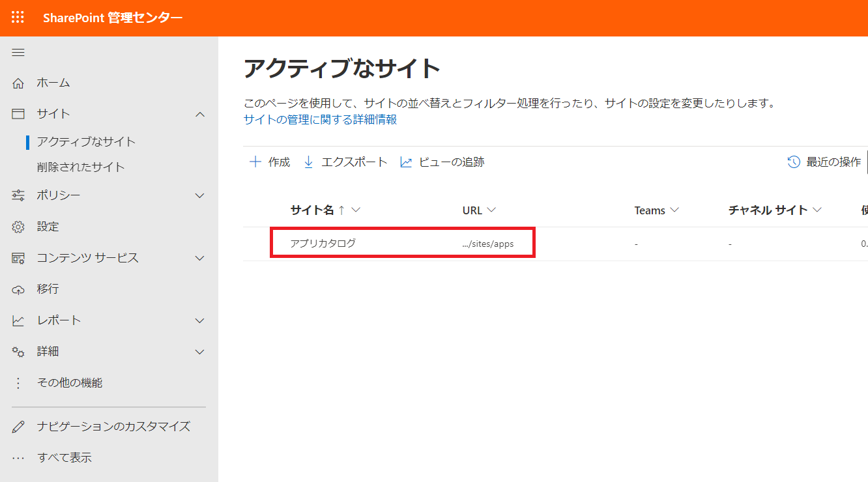Viewport: 868px width, 482px height.
Task: Click the ellipsis icon beside すべて表示
Action: [18, 457]
